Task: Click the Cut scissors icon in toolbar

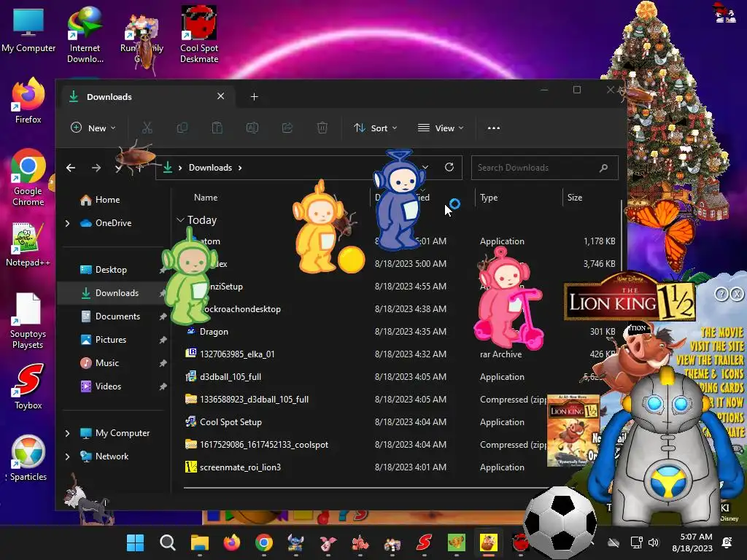Action: coord(147,128)
